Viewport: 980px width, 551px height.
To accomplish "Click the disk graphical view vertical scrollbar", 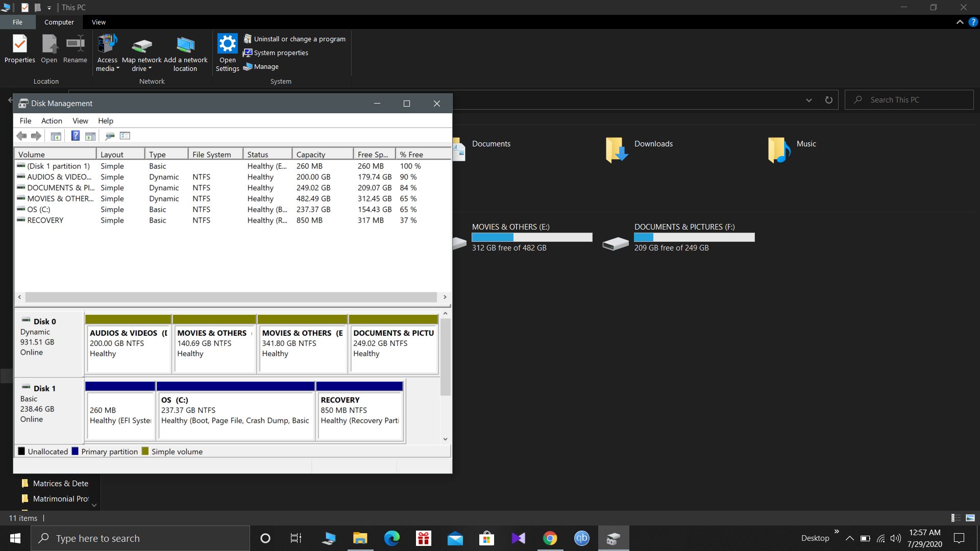I will (445, 357).
